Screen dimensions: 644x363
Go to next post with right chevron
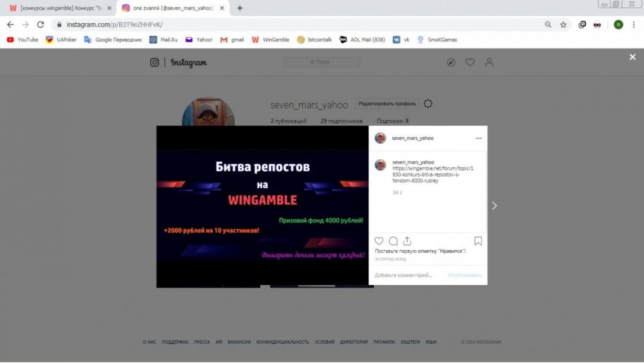click(495, 206)
